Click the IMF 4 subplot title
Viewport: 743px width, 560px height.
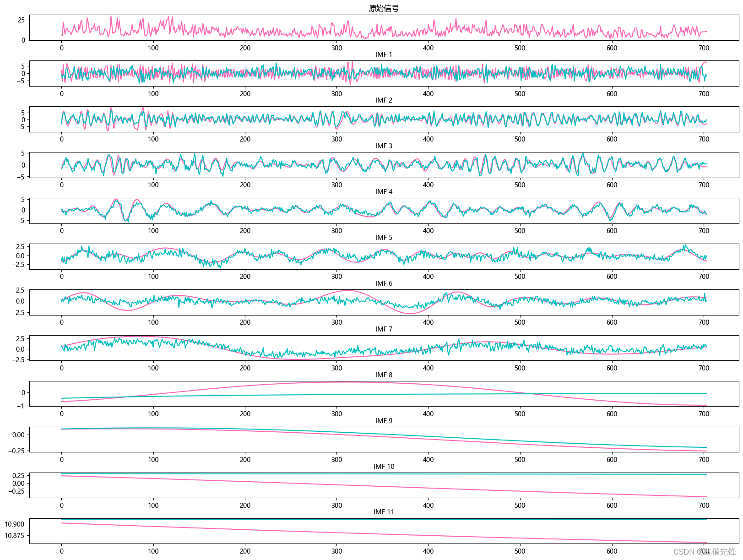(384, 192)
